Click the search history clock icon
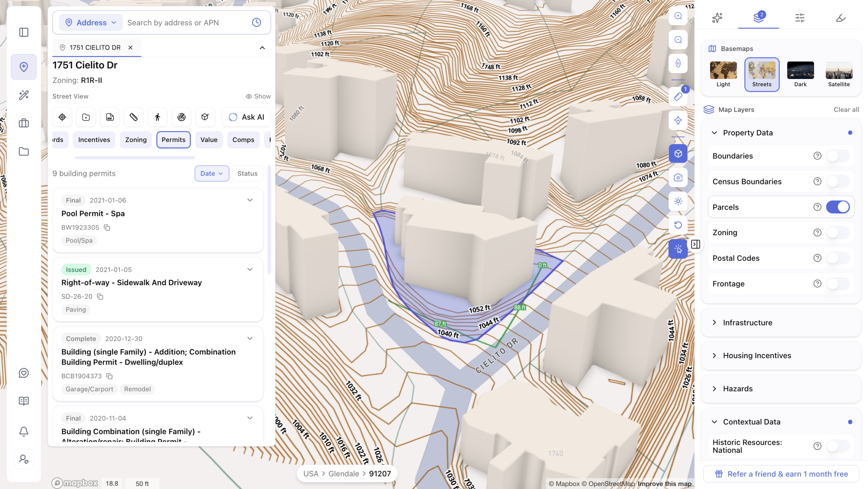The height and width of the screenshot is (489, 868). (256, 22)
